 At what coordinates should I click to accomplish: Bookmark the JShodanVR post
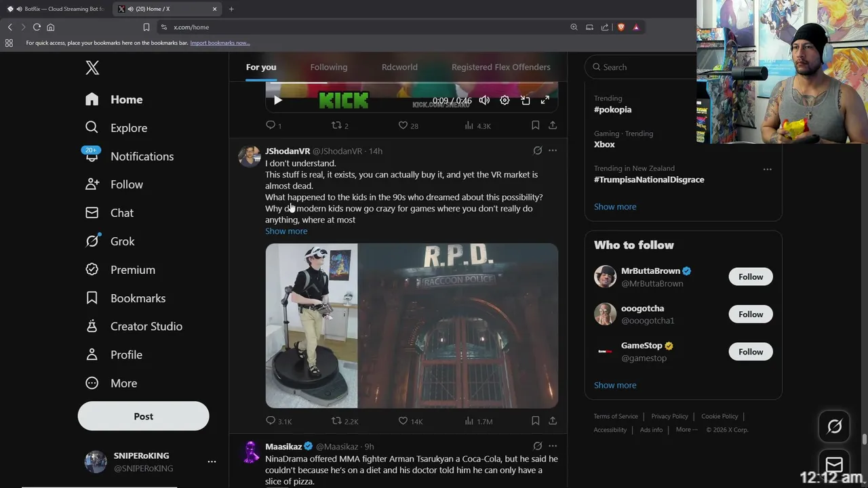[x=535, y=421]
